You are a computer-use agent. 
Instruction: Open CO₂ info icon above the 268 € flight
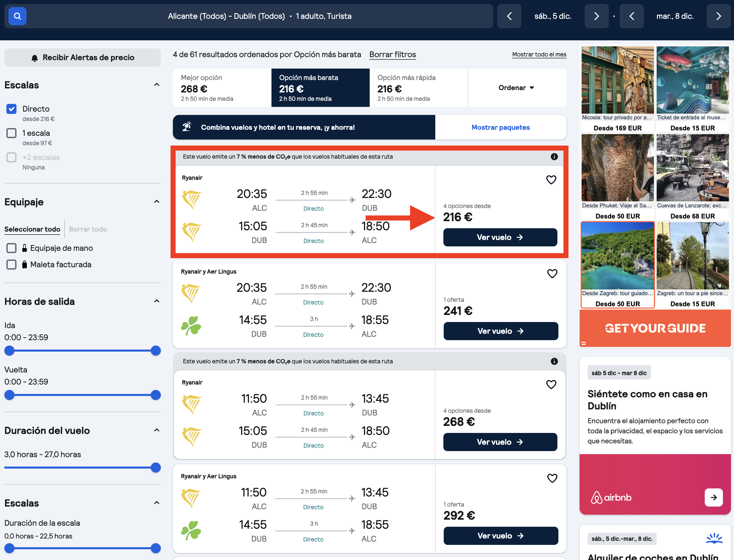[x=554, y=361]
